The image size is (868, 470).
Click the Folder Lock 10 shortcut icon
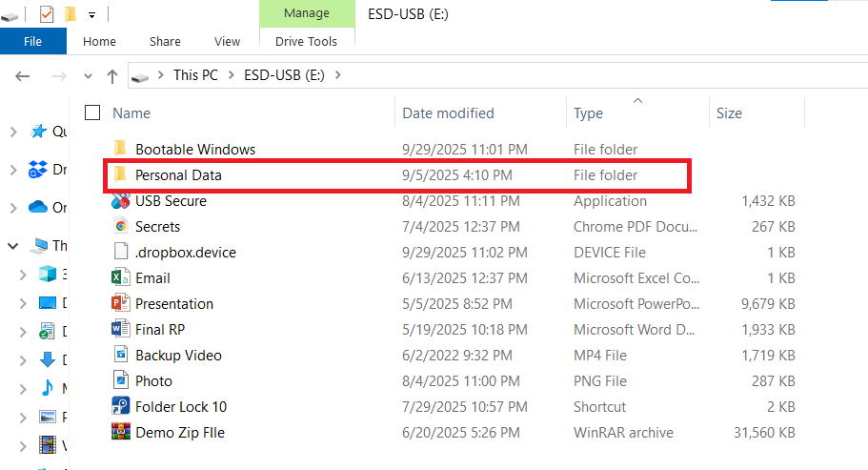tap(121, 406)
